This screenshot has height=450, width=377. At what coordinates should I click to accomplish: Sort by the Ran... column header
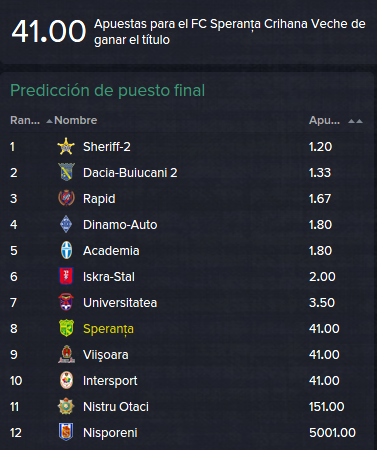[25, 120]
